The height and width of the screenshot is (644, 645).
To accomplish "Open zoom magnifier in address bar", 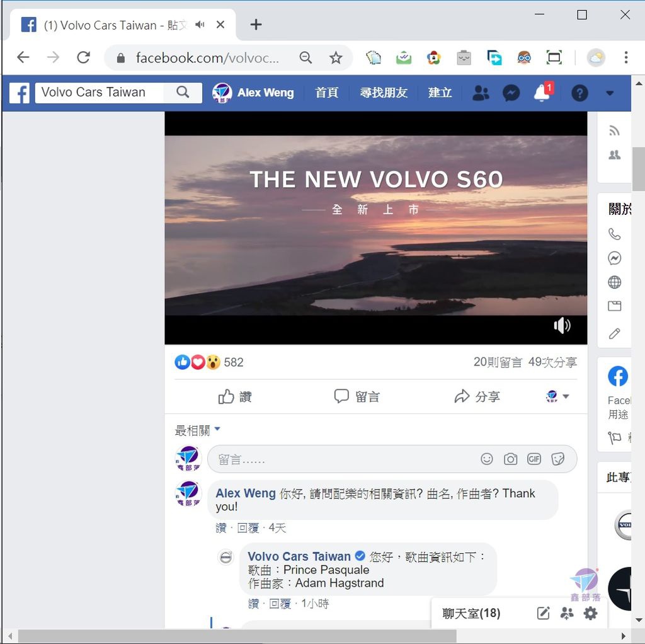I will point(305,57).
